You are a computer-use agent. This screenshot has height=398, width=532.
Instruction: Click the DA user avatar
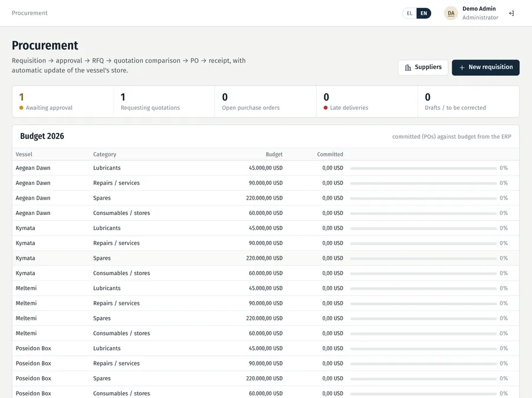[x=451, y=13]
